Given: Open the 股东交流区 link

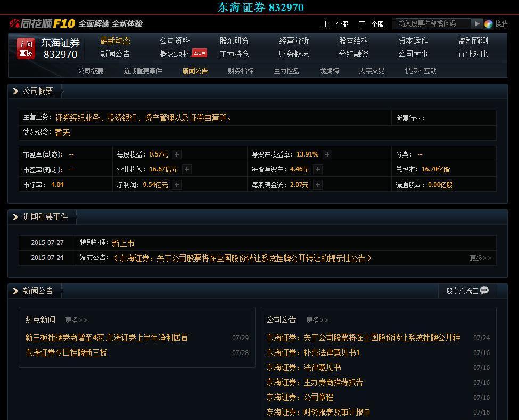Looking at the screenshot, I should click(x=462, y=291).
